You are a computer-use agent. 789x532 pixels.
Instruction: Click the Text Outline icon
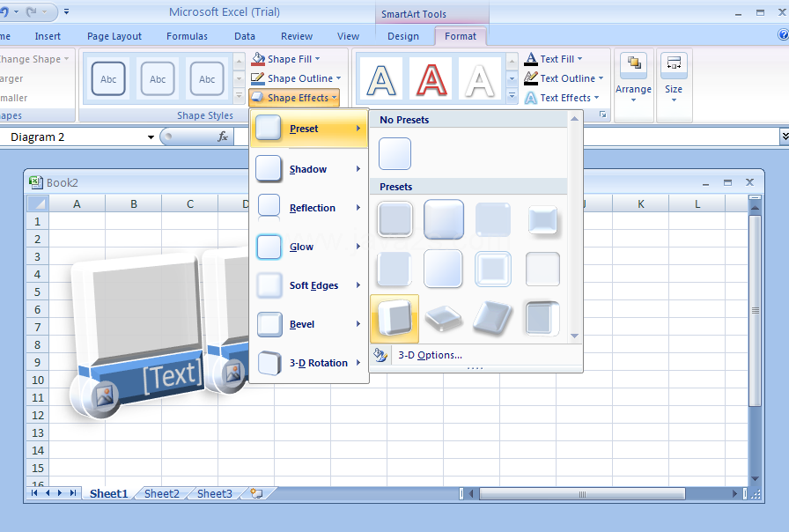[531, 78]
